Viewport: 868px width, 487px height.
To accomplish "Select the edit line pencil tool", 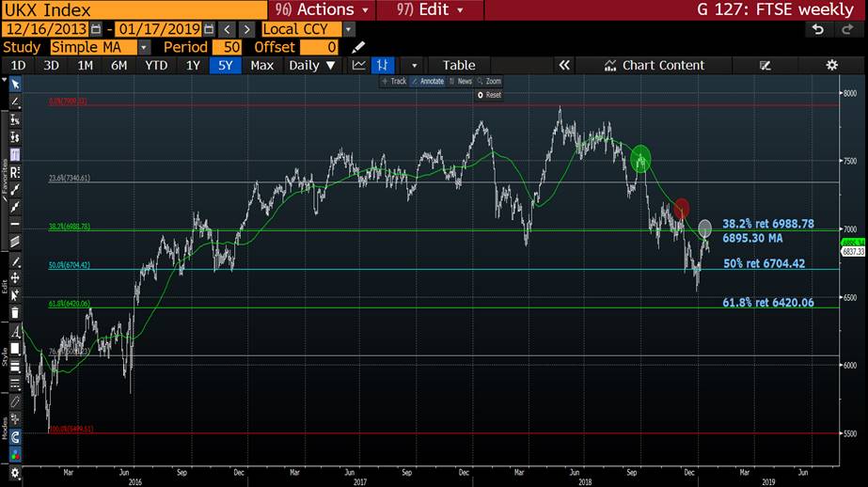I will click(x=15, y=261).
